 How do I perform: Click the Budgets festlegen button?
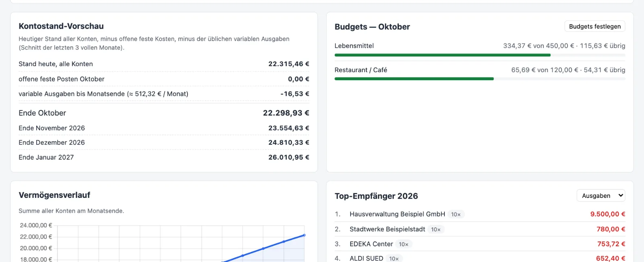594,27
